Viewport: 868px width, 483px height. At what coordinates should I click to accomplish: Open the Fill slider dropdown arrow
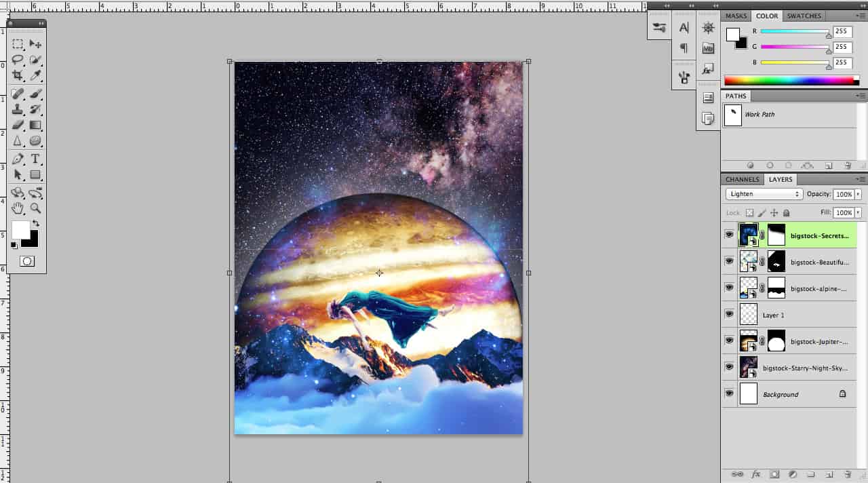tap(858, 213)
